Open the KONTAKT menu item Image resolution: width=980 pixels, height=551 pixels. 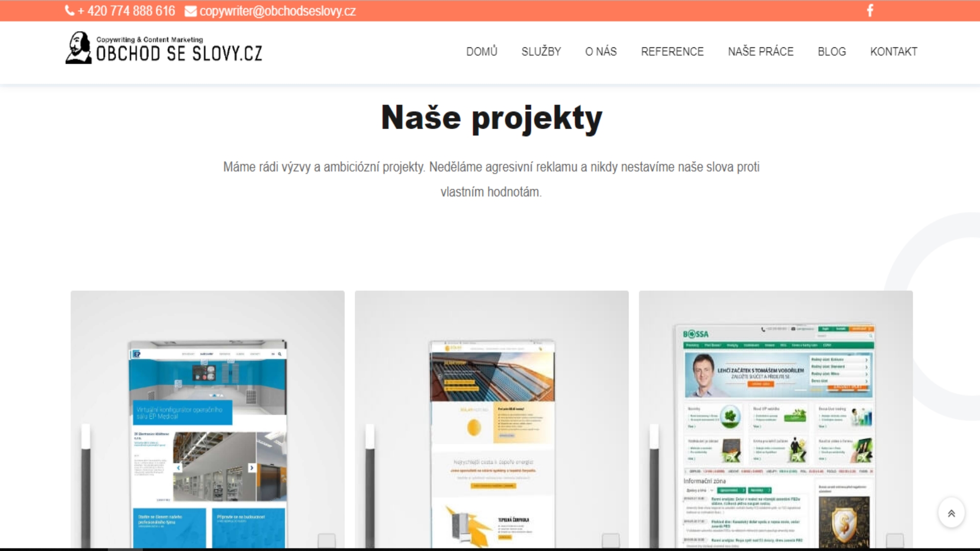coord(894,52)
